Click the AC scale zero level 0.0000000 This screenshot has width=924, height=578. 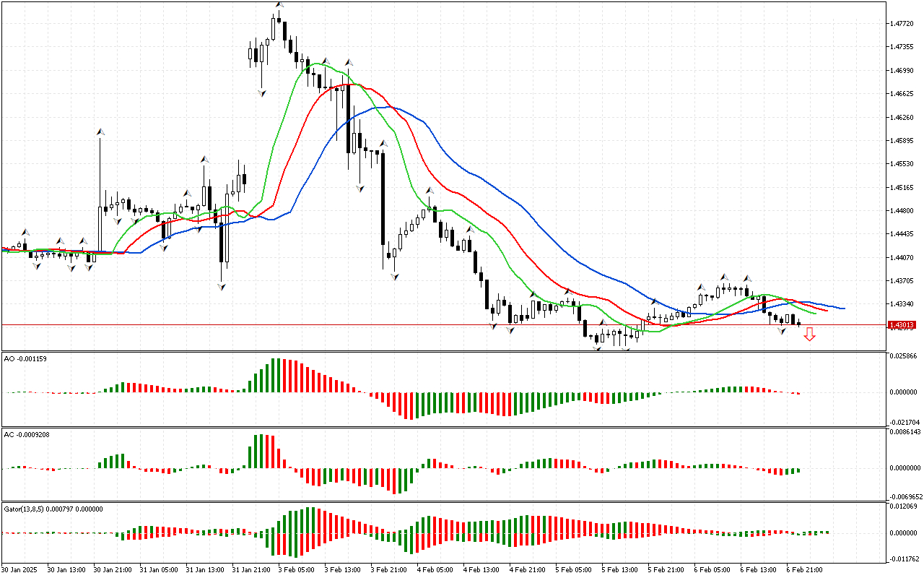click(905, 468)
